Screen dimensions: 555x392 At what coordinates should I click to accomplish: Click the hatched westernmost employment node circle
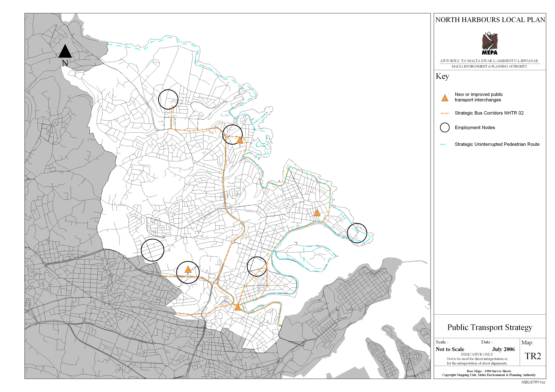click(x=153, y=250)
